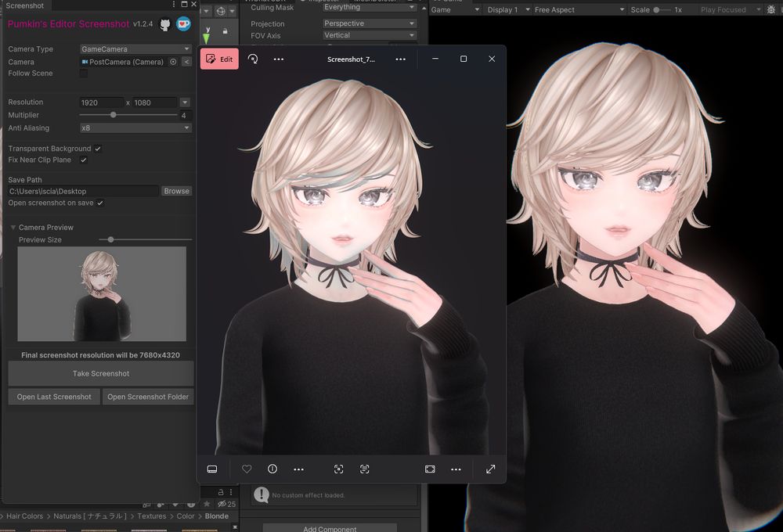The width and height of the screenshot is (783, 532).
Task: Select the Screenshot window tab
Action: [25, 5]
